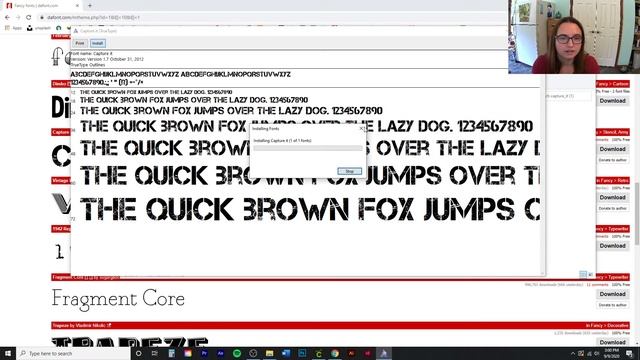Viewport: 640px width, 360px height.
Task: Open Task View from the taskbar
Action: pos(155,353)
